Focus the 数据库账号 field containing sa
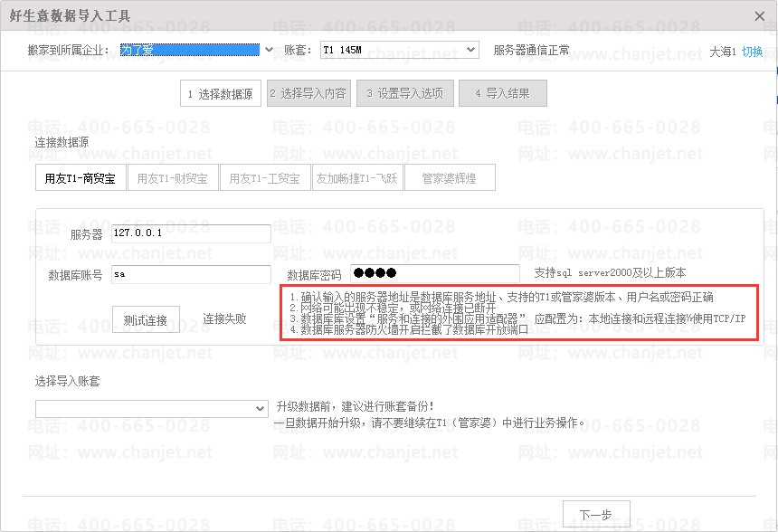The width and height of the screenshot is (778, 532). click(x=191, y=274)
